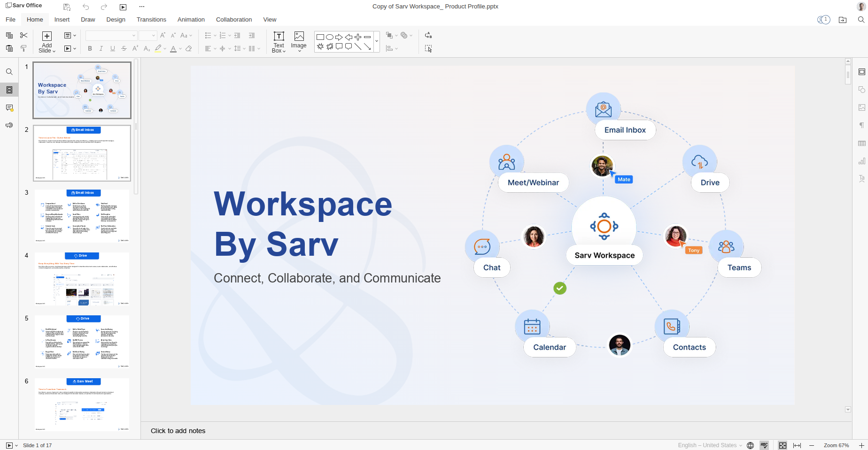Open the Replace text tool
Image resolution: width=868 pixels, height=450 pixels.
pyautogui.click(x=428, y=35)
